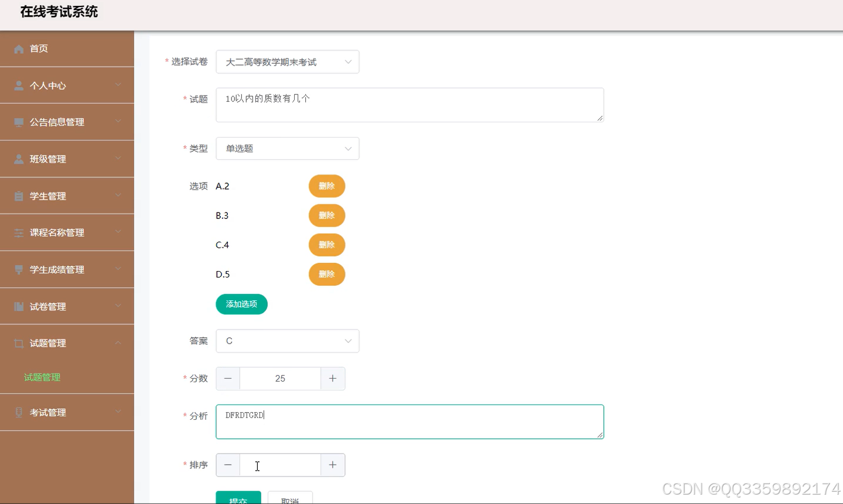This screenshot has height=504, width=843.
Task: Open the 首页 menu item
Action: (67, 49)
